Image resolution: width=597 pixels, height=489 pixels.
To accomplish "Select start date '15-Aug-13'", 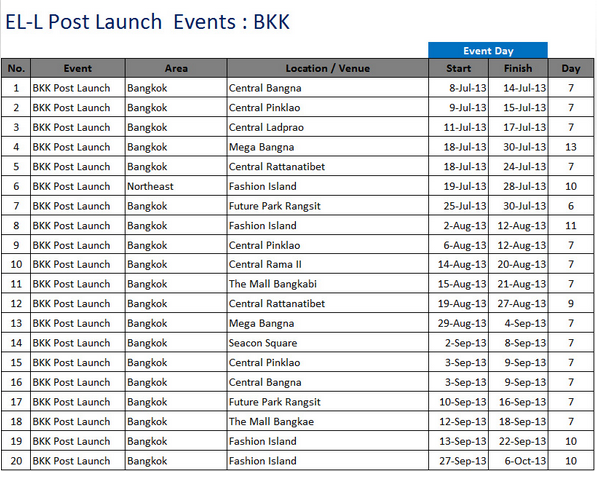I will coord(458,284).
